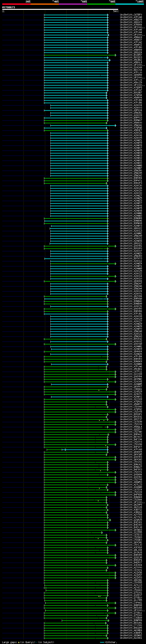Open the UniRef100_O22308 hit entry
The height and width of the screenshot is (644, 146).
click(x=131, y=374)
